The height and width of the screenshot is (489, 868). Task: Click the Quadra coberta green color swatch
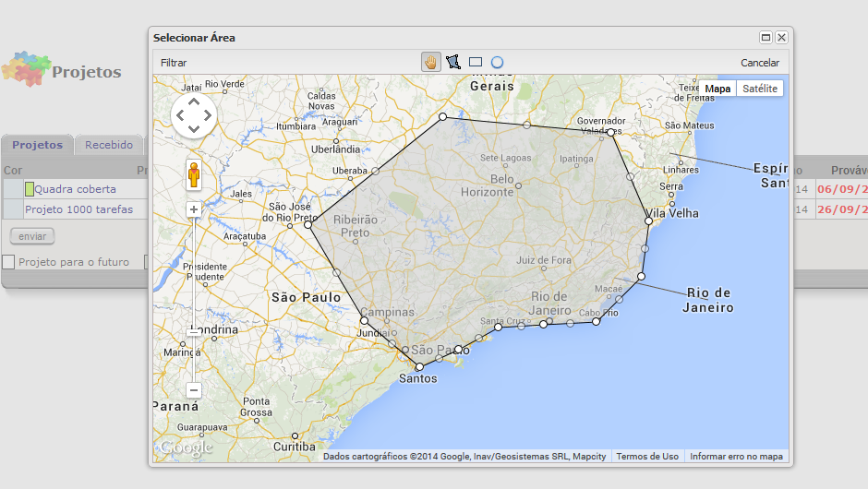30,189
